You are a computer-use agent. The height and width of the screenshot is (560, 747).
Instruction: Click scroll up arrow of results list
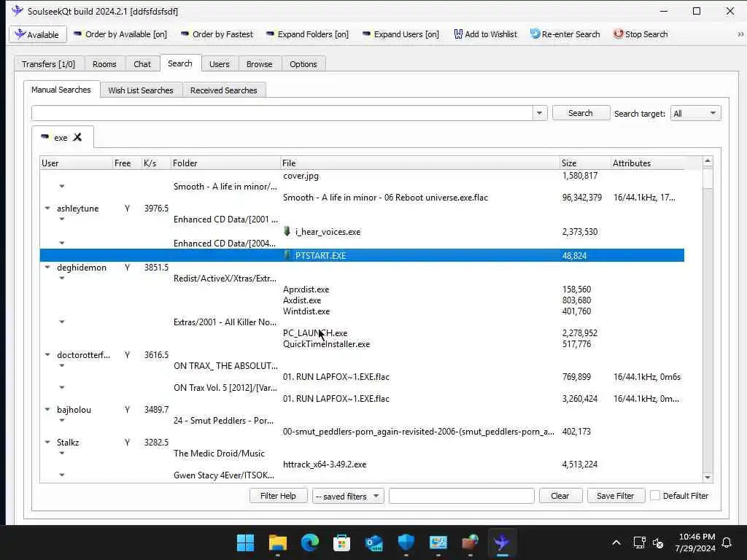(x=708, y=161)
